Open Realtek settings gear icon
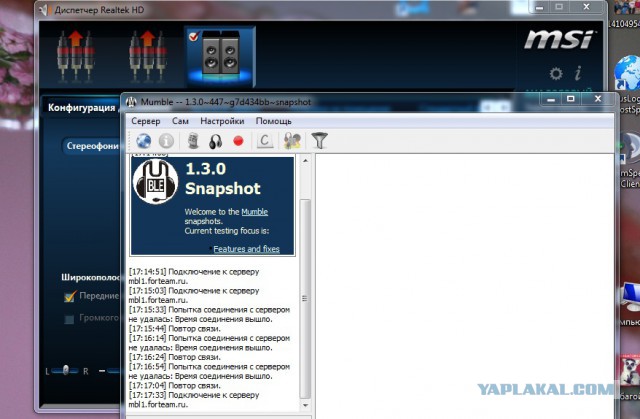640x419 pixels. click(556, 74)
